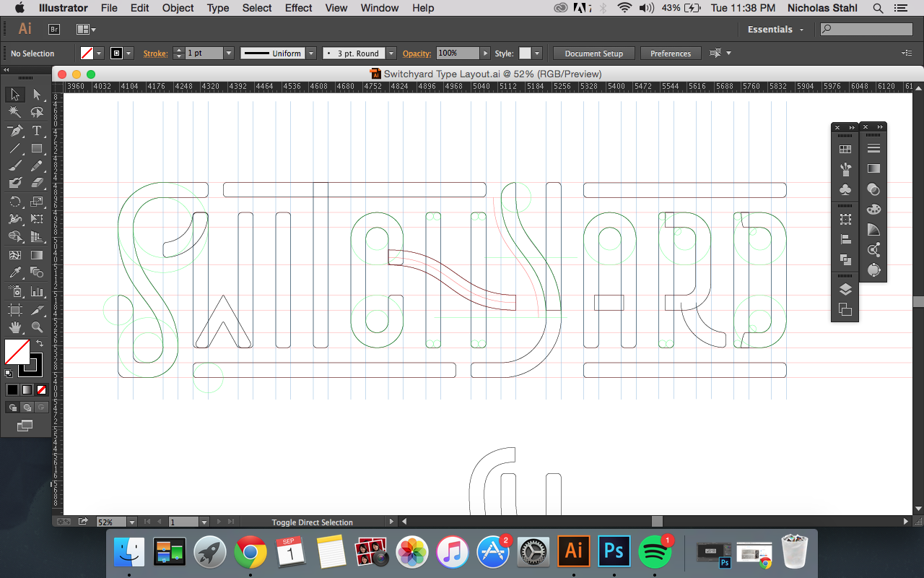The width and height of the screenshot is (924, 578).
Task: Expand the Essentials workspace switcher
Action: pos(776,30)
